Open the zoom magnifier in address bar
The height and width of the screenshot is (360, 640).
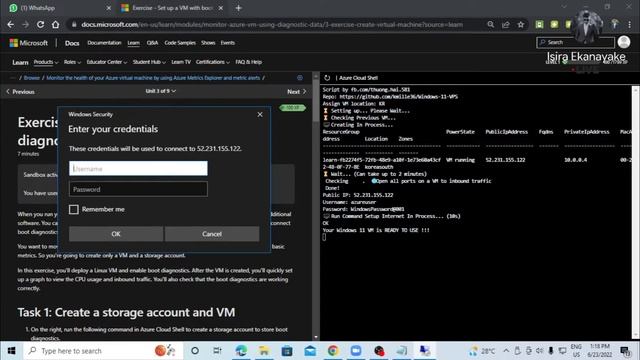pyautogui.click(x=491, y=24)
